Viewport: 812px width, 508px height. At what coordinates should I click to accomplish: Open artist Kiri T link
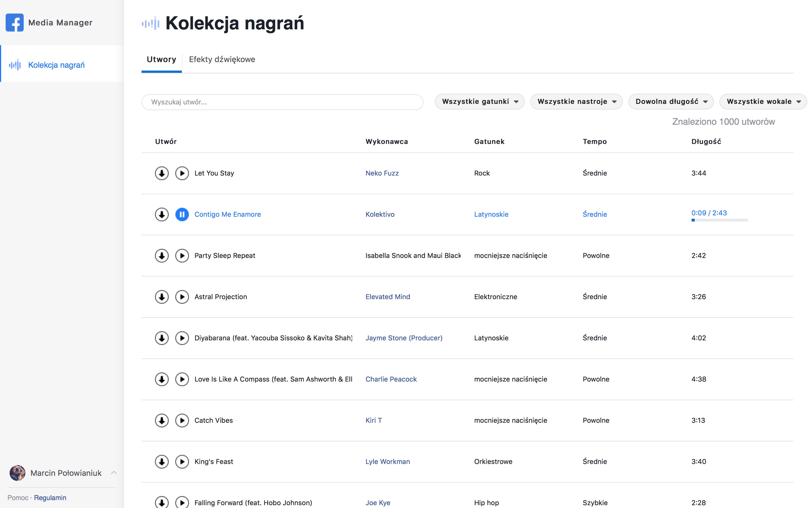coord(374,420)
